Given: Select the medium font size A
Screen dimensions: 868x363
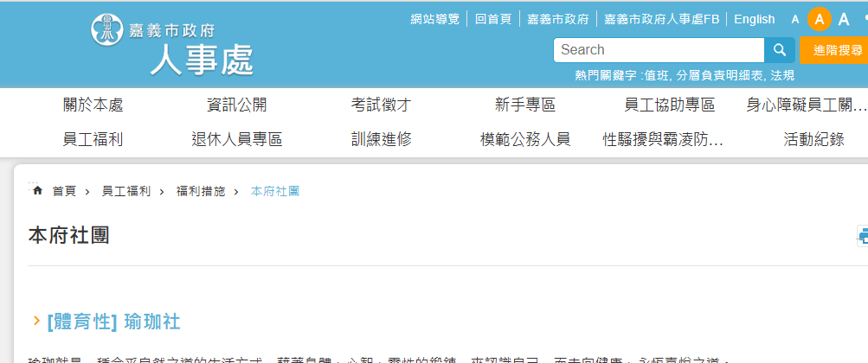Looking at the screenshot, I should (819, 19).
